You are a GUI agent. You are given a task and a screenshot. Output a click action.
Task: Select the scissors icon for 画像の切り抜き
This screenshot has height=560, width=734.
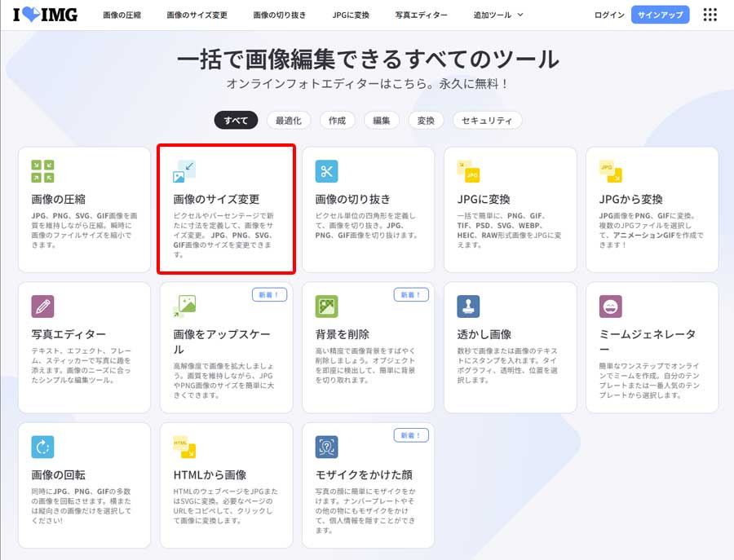(325, 173)
